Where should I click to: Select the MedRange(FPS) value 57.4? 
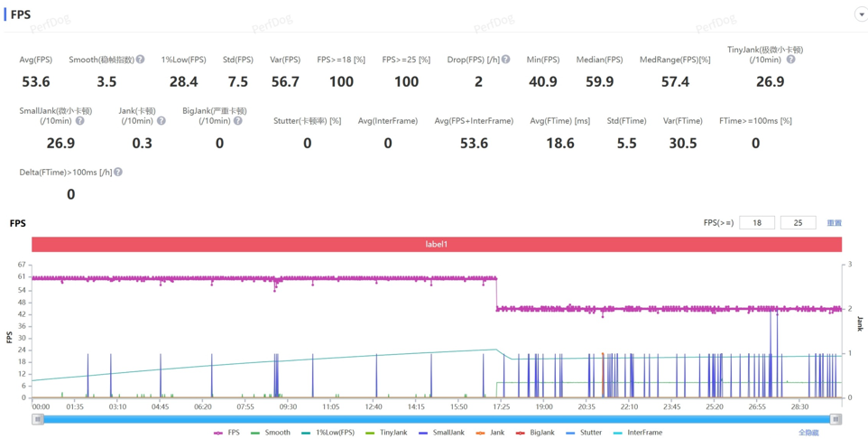tap(675, 82)
